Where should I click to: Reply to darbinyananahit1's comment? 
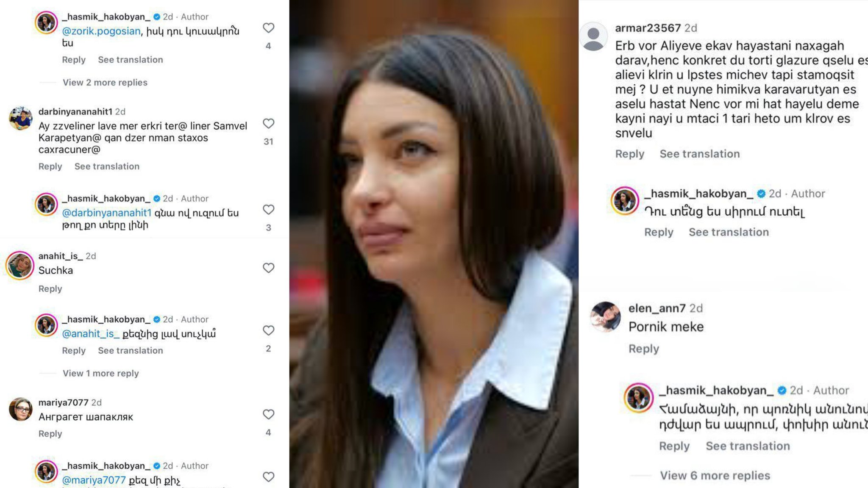click(50, 166)
